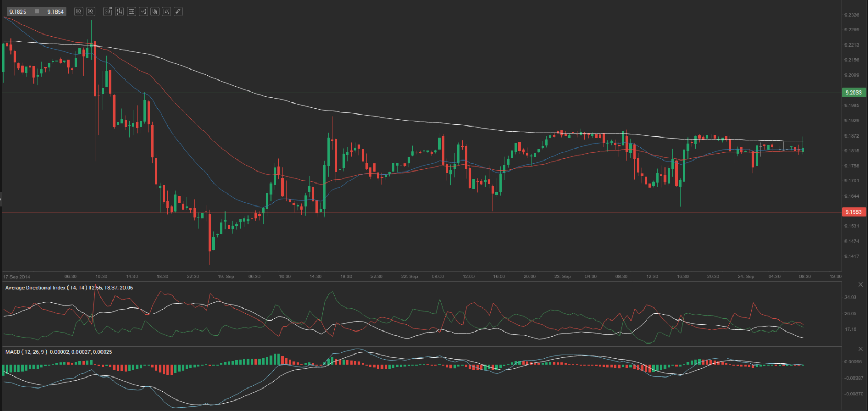This screenshot has height=411, width=868.
Task: Open the 30-minute timeframe selector
Action: (107, 12)
